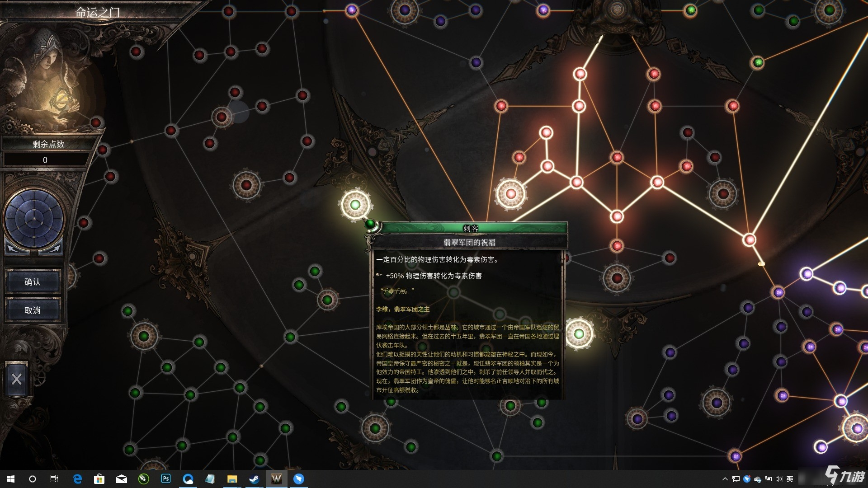Open battery status in system tray
This screenshot has height=488, width=868.
tap(768, 479)
